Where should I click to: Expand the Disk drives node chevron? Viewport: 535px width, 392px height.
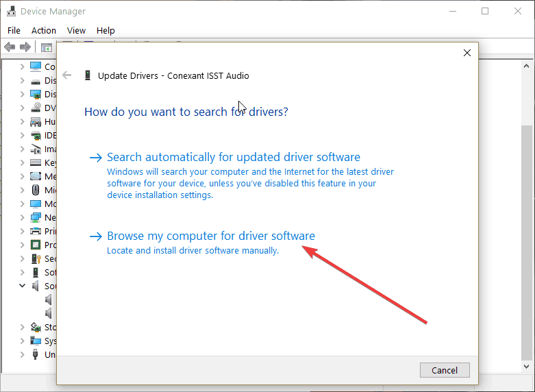(x=22, y=80)
